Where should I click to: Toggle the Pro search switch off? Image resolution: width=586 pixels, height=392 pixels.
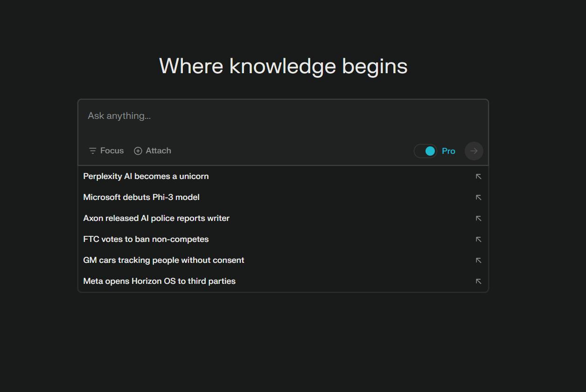point(426,151)
